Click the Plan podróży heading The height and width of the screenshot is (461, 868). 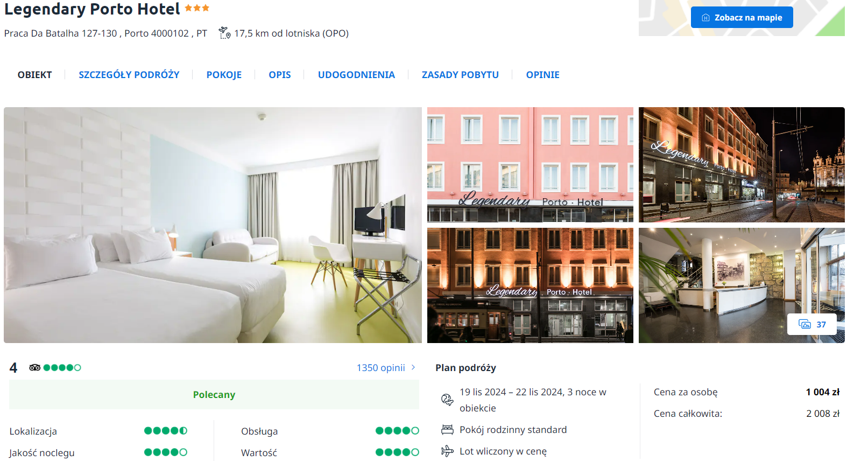click(465, 368)
